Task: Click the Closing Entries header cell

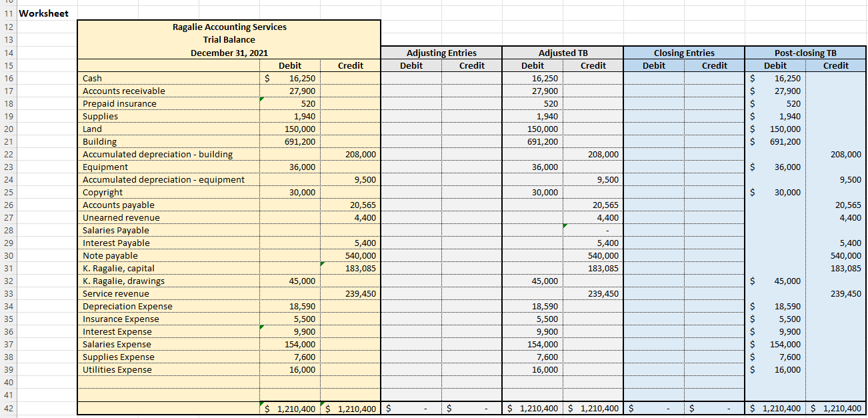Action: [684, 53]
